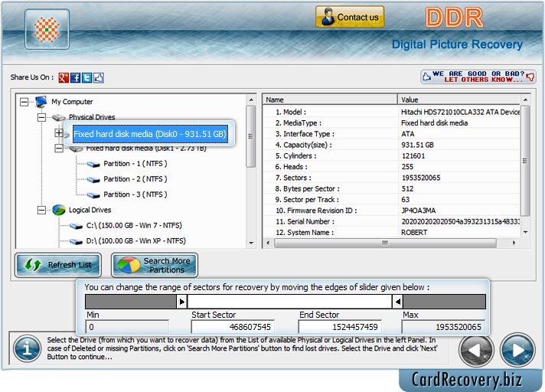This screenshot has height=392, width=545.
Task: Select Fixed hard disk media Disk0 931.51 GB
Action: click(x=150, y=134)
